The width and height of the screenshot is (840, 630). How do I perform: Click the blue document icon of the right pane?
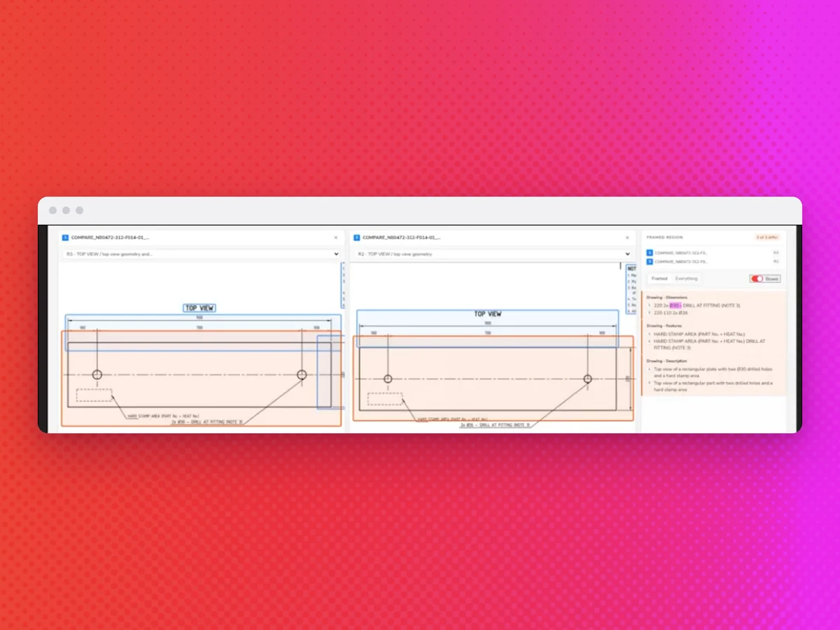tap(357, 237)
